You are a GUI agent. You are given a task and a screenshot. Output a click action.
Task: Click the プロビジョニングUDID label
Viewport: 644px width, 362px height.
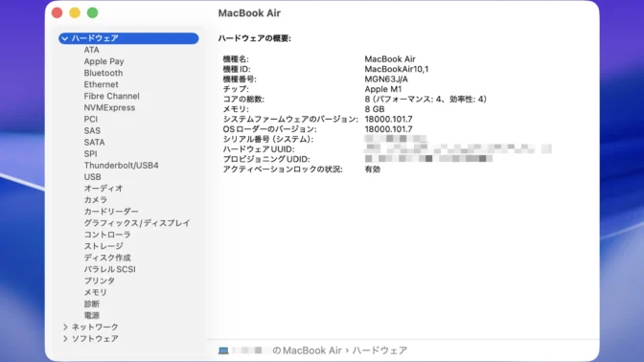tap(266, 159)
